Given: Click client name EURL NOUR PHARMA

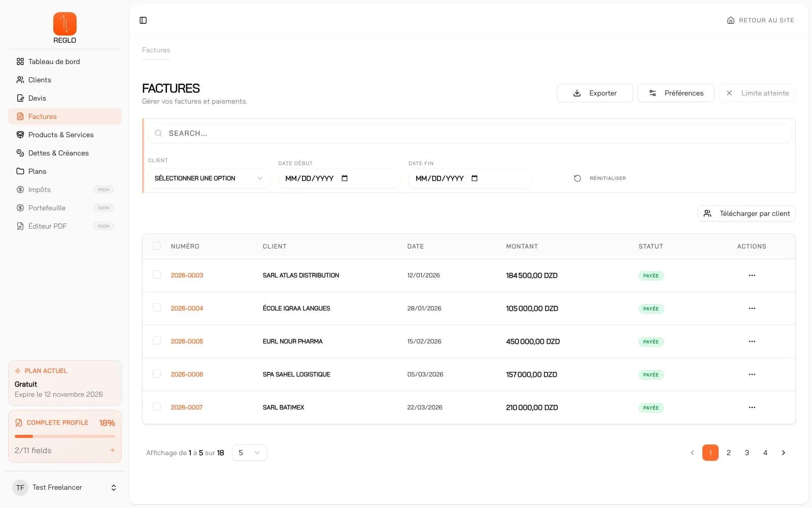Looking at the screenshot, I should point(293,341).
